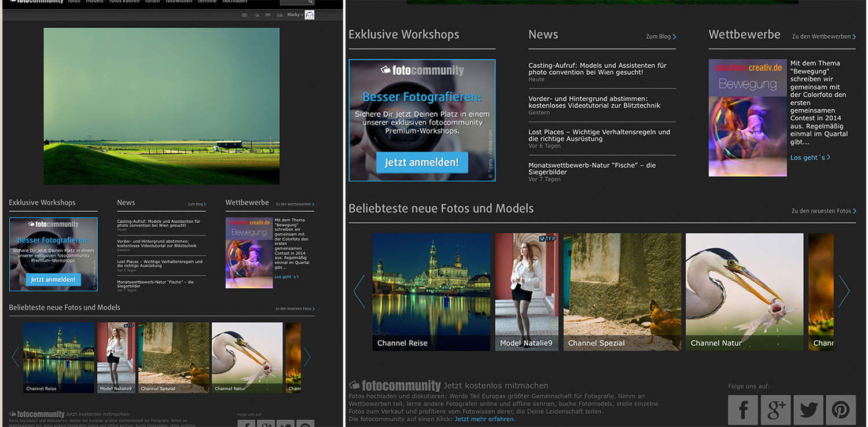Click 'Los geht's' link in the small view
The image size is (868, 427).
[x=285, y=277]
